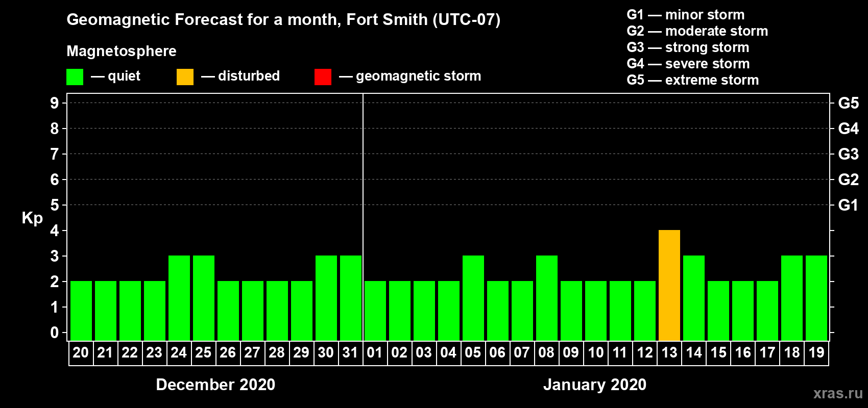The width and height of the screenshot is (868, 408).
Task: Click the 'G5 — extreme storm' legend line
Action: coord(693,80)
